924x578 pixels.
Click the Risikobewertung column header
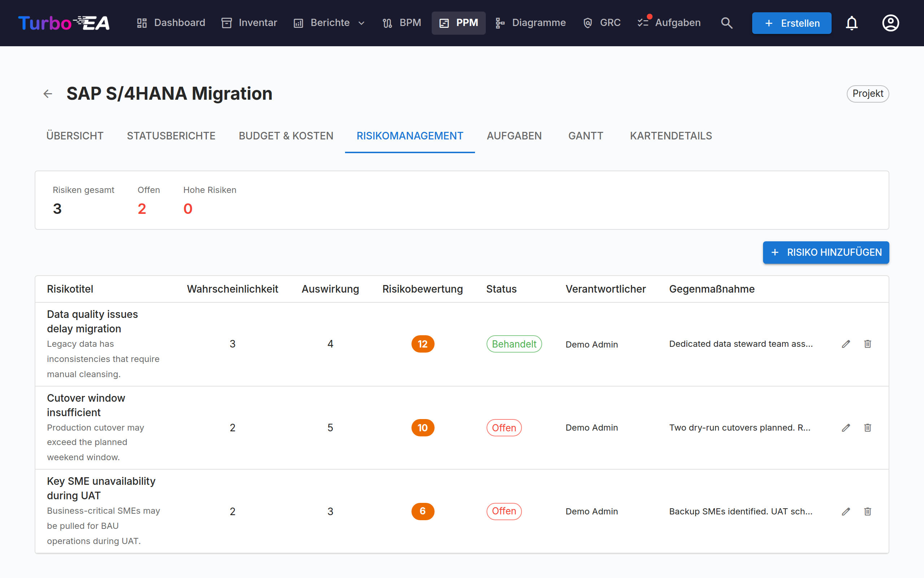click(423, 289)
